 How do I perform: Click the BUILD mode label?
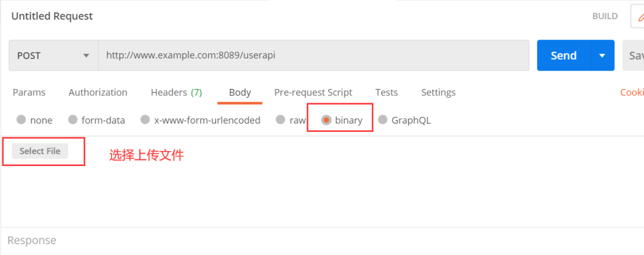coord(605,17)
